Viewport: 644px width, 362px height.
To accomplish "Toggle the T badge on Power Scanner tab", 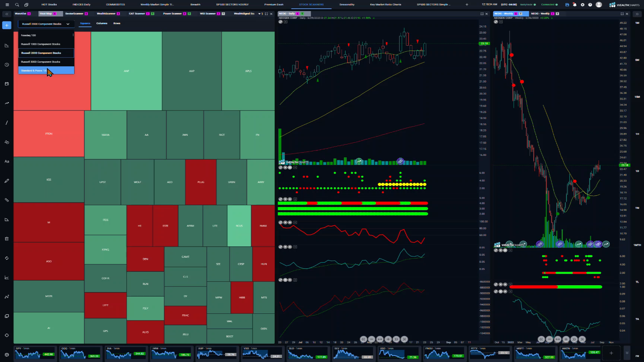I will 189,14.
